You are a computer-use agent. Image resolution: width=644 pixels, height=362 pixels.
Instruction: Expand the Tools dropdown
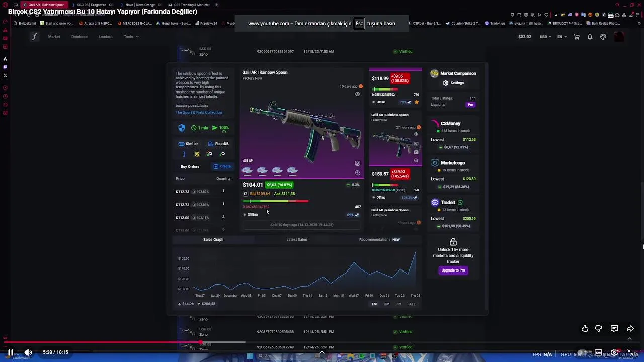click(131, 37)
